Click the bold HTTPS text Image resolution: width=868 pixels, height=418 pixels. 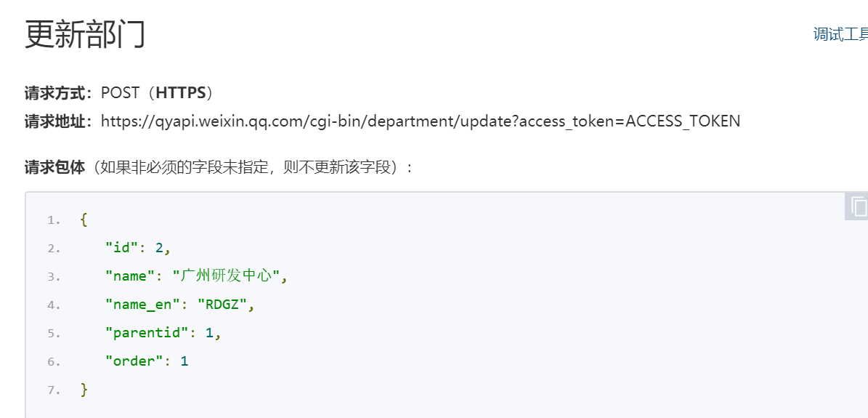tap(181, 93)
